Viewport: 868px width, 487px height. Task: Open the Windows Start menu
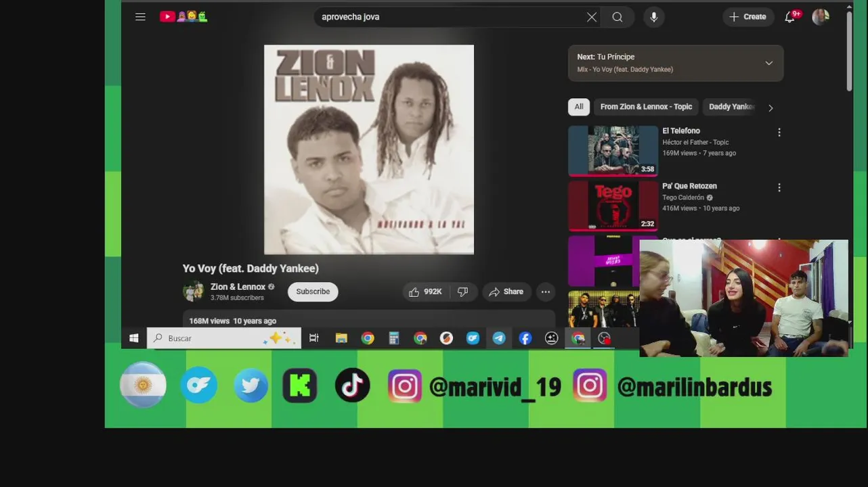pos(134,338)
